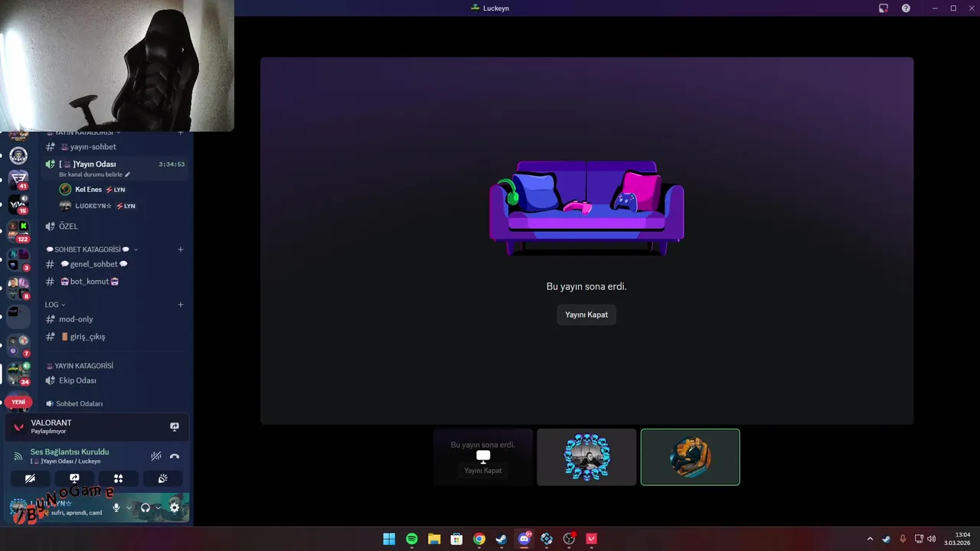Screen dimensions: 980x551
Task: Click the Sohbet Odaları label
Action: click(x=79, y=403)
